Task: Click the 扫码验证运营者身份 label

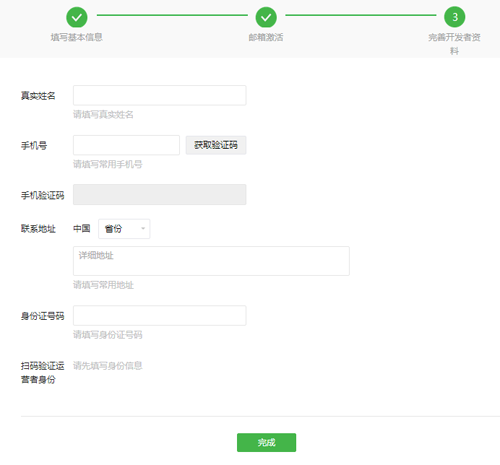Action: coord(42,373)
